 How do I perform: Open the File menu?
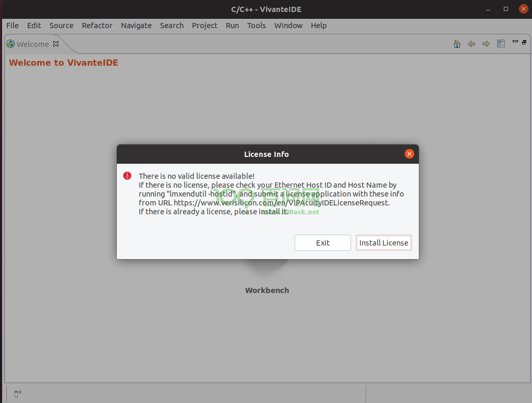[13, 26]
